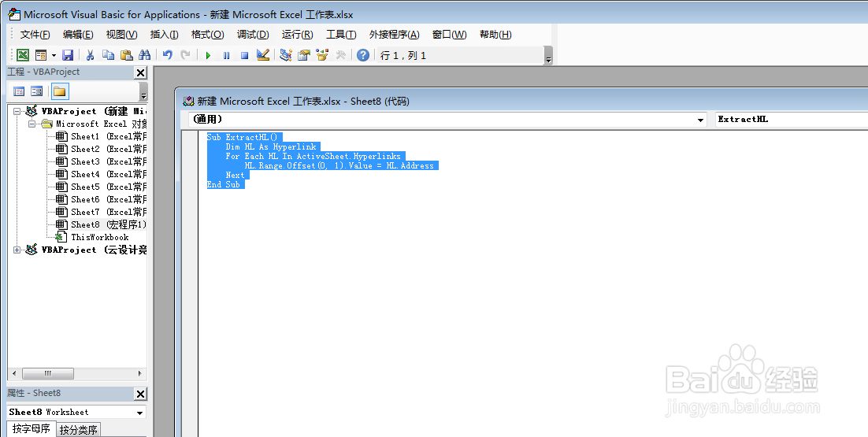The height and width of the screenshot is (437, 868).
Task: Save the workbook with floppy disk icon
Action: (68, 55)
